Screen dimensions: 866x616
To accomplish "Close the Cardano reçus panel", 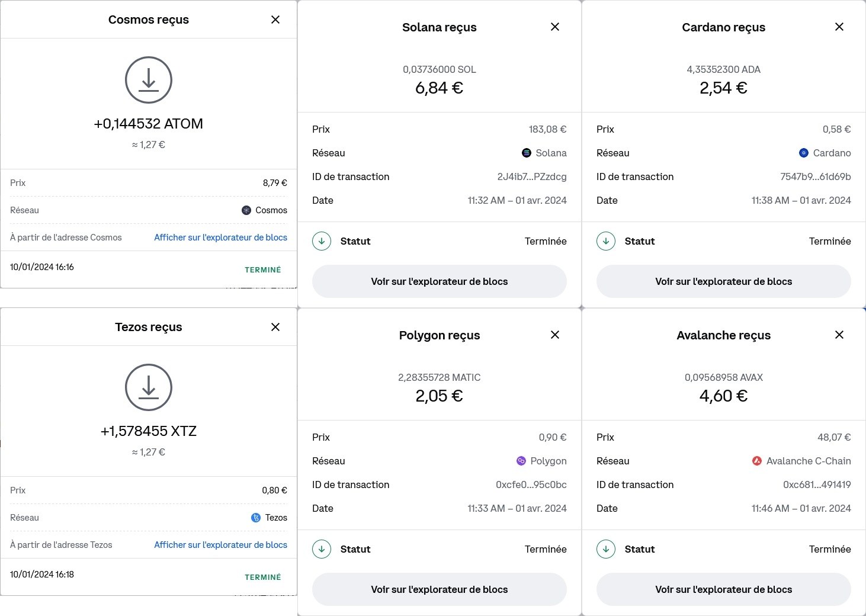I will [839, 27].
